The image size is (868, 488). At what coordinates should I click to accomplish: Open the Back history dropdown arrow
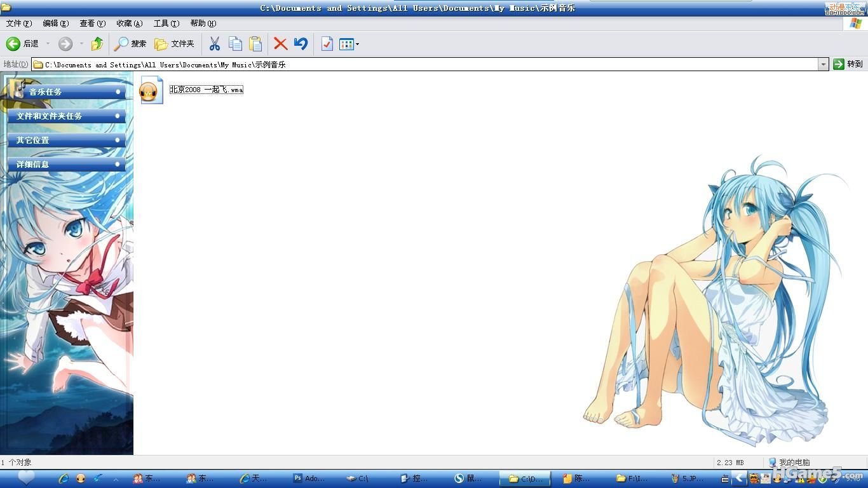pyautogui.click(x=48, y=44)
